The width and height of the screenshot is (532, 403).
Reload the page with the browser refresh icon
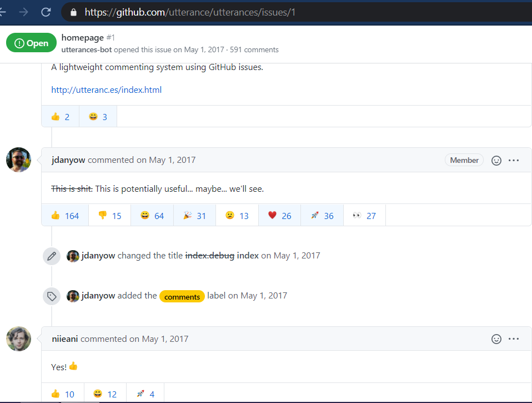click(x=46, y=12)
